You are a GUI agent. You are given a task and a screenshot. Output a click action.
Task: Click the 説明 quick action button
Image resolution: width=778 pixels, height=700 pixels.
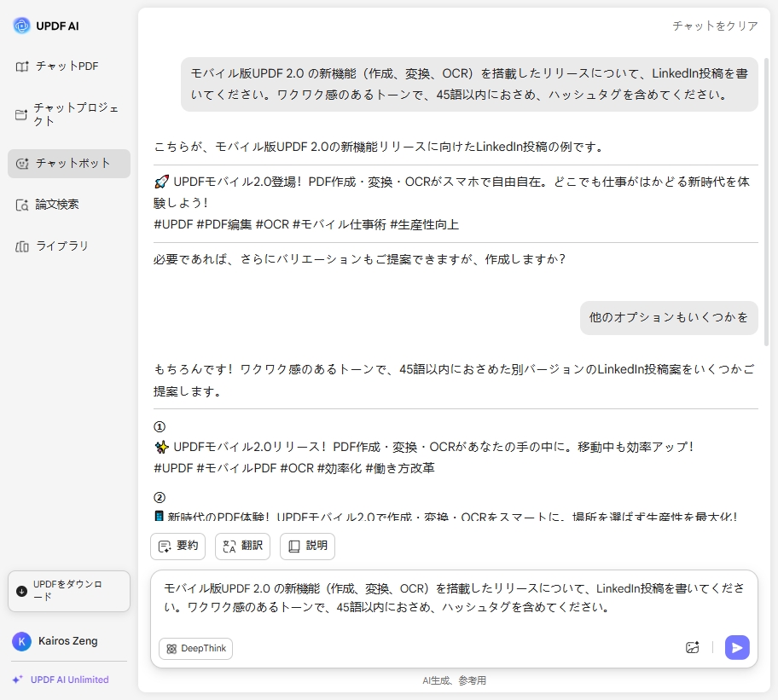point(308,547)
